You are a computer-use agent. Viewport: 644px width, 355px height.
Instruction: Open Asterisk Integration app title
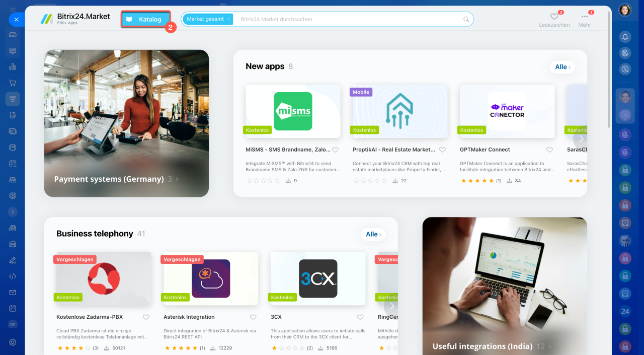[x=189, y=317]
